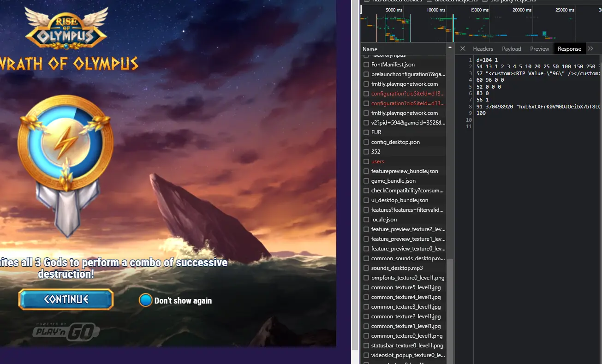Screen dimensions: 602x364
Task: Select common_texture2_level1.jpg request
Action: [404, 316]
